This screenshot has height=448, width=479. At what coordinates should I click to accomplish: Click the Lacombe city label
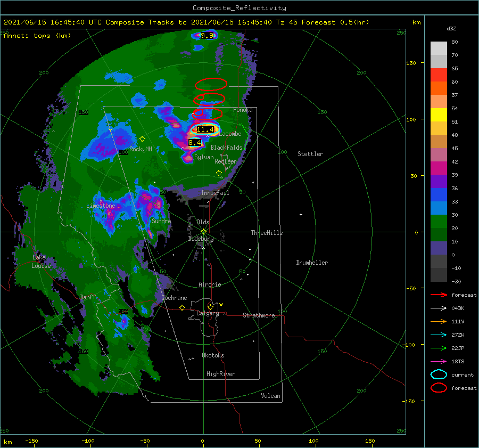pyautogui.click(x=230, y=134)
